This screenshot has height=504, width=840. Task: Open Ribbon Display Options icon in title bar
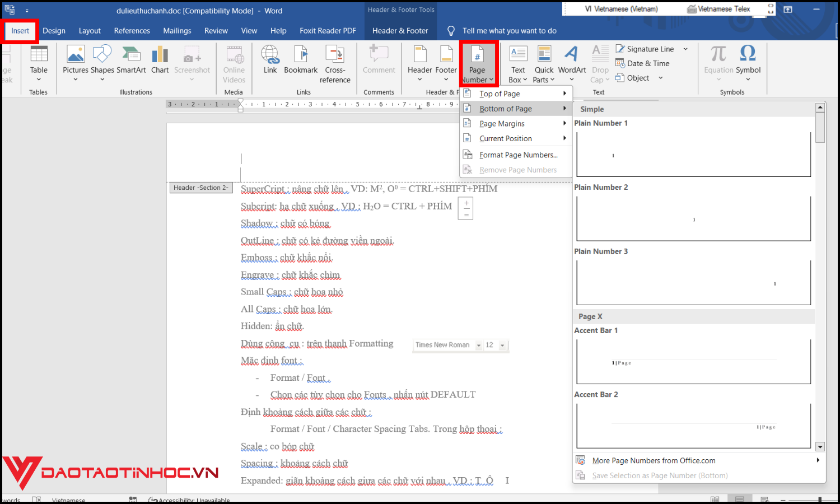click(788, 10)
